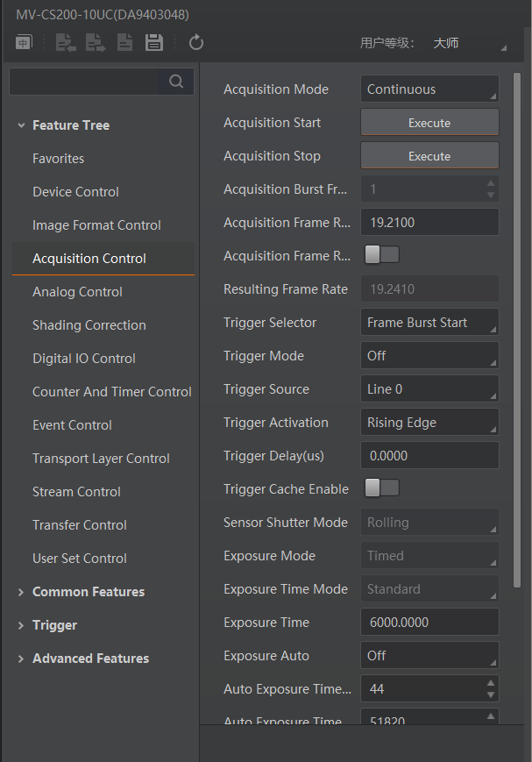Viewport: 532px width, 762px height.
Task: Select Transfer Control in the tree
Action: (x=80, y=525)
